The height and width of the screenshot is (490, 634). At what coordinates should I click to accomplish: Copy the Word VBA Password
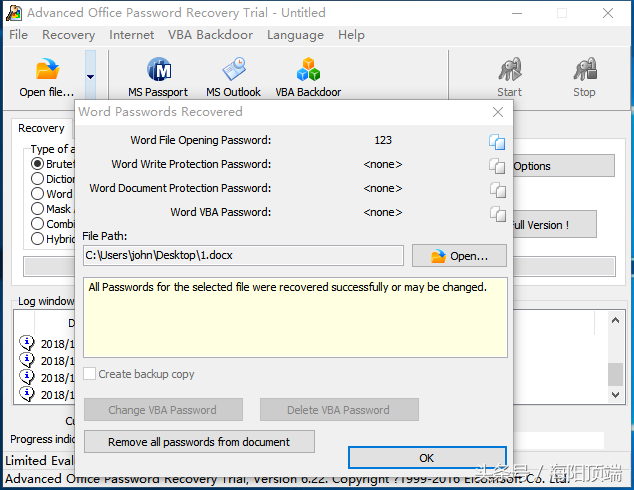[x=498, y=214]
